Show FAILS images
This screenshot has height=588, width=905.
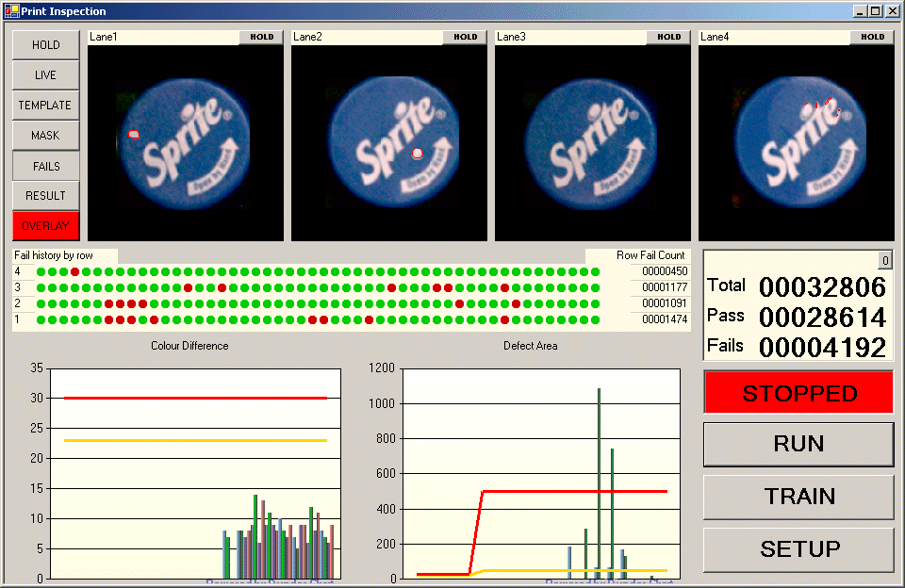click(x=46, y=167)
